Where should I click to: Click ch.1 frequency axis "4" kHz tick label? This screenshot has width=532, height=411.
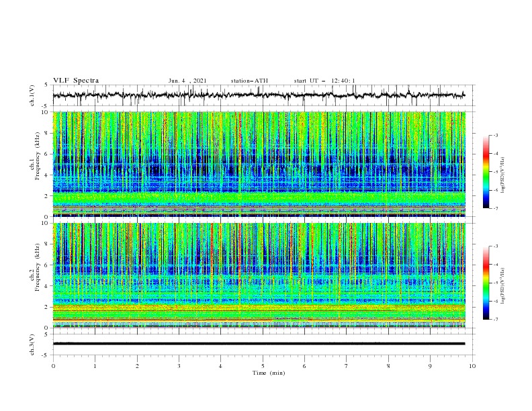pyautogui.click(x=47, y=175)
